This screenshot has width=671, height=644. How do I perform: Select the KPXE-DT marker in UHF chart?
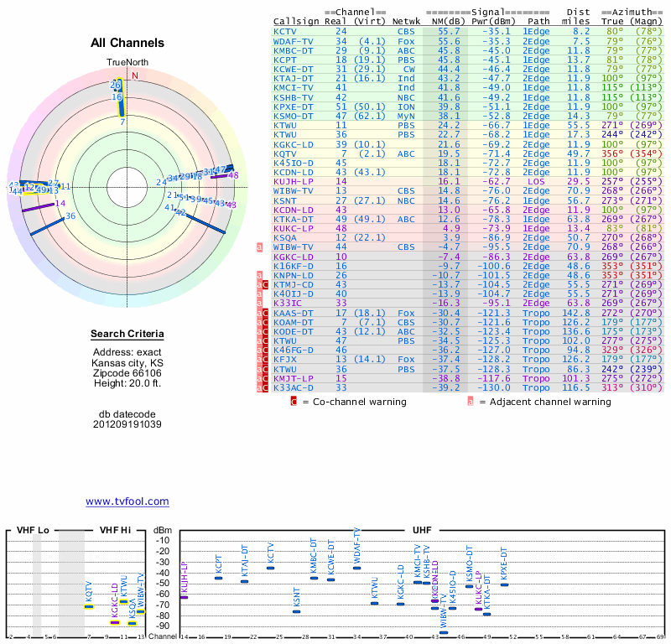point(504,584)
